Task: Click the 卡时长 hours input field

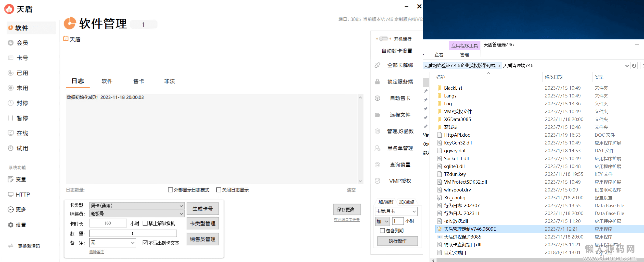Action: pyautogui.click(x=108, y=223)
